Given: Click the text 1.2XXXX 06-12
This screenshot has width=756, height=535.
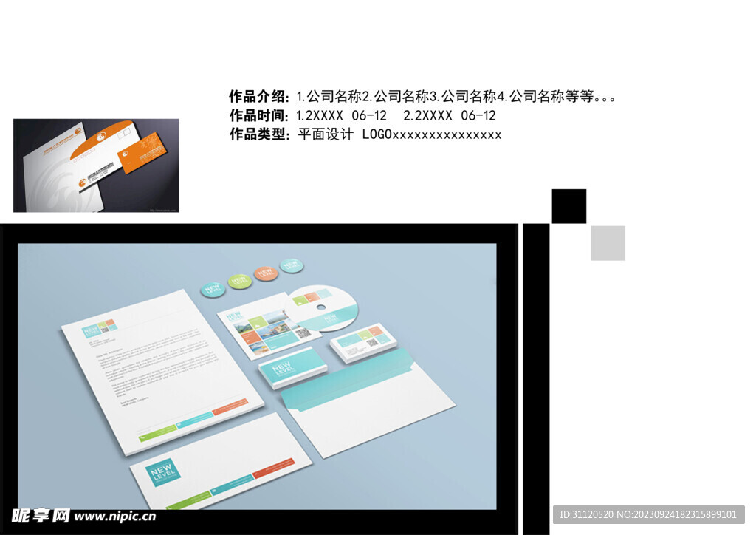Looking at the screenshot, I should tap(341, 116).
